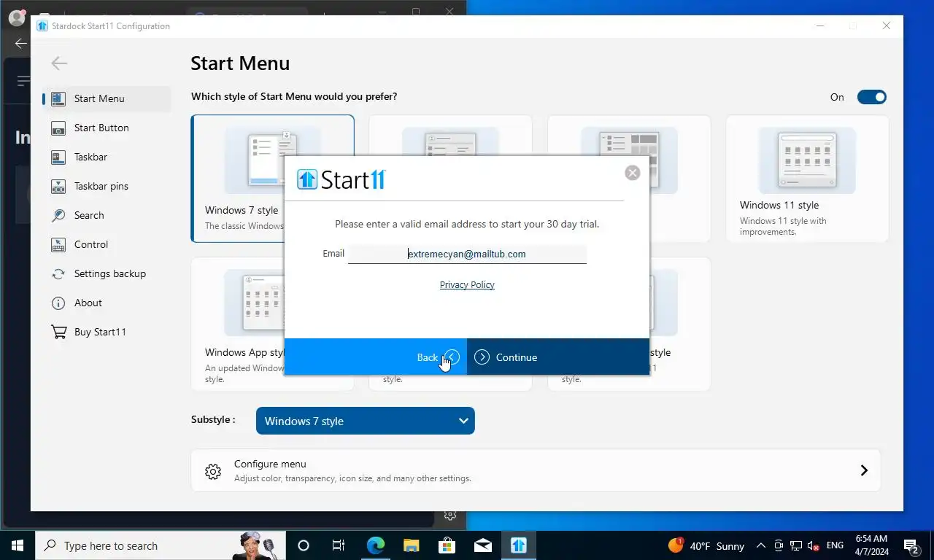Open Task View on the taskbar
Screen dimensions: 934x560
click(x=339, y=545)
